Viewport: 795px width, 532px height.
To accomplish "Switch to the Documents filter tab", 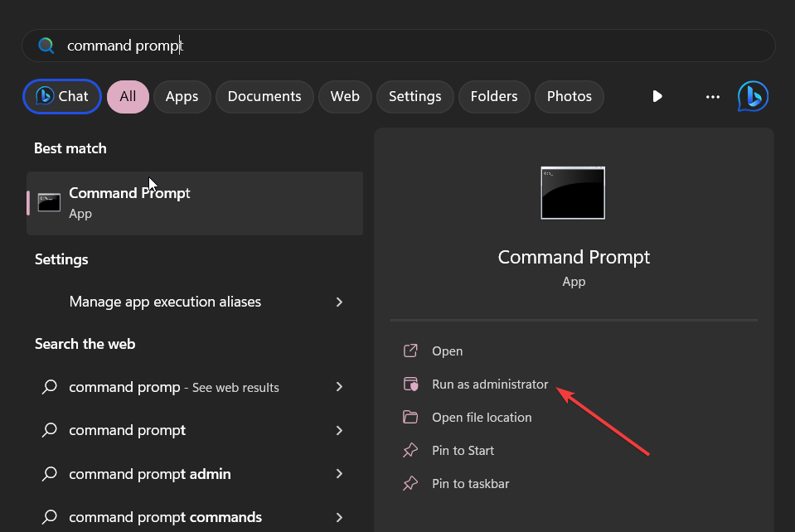I will click(264, 97).
